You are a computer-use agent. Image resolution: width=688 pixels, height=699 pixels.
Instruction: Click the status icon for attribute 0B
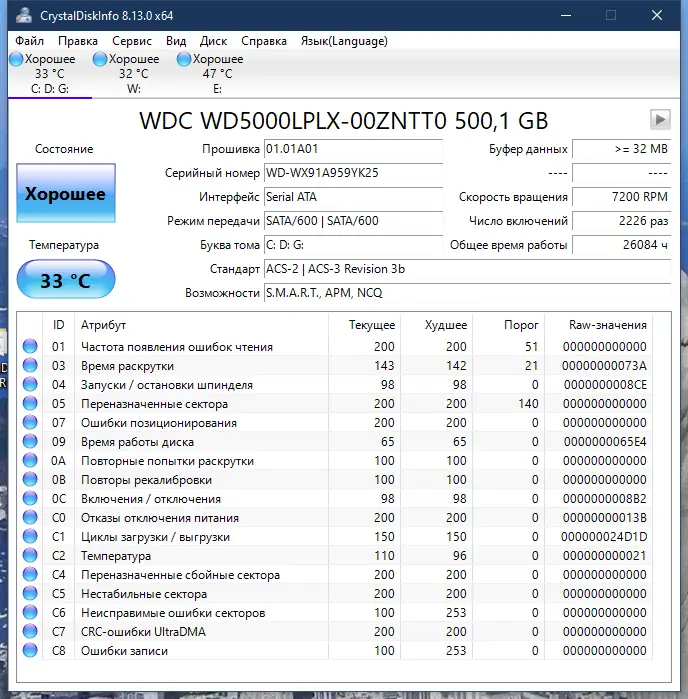tap(30, 480)
